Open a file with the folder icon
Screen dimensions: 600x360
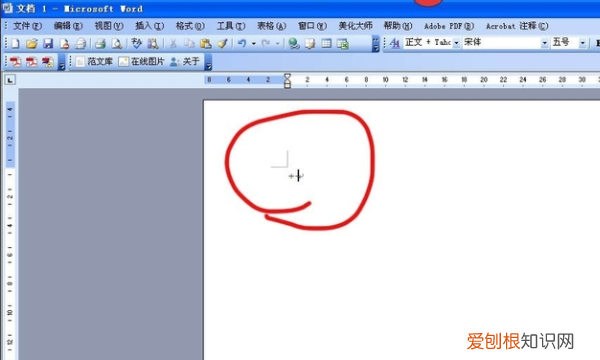tap(32, 44)
